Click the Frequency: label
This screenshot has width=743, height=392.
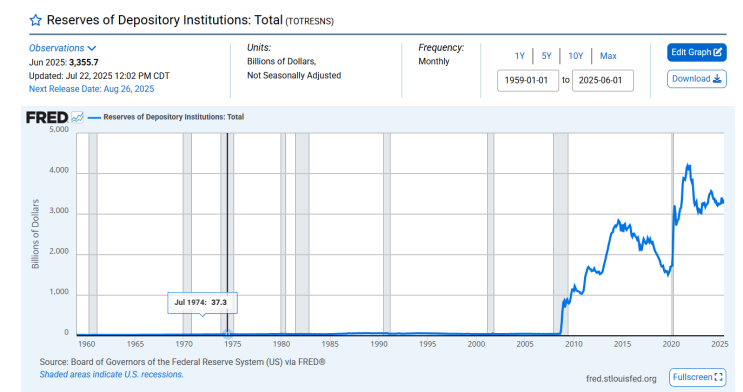(441, 48)
